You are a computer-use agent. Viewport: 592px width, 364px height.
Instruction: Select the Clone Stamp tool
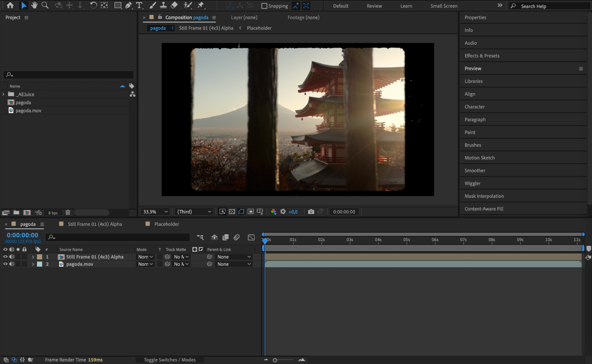click(163, 5)
